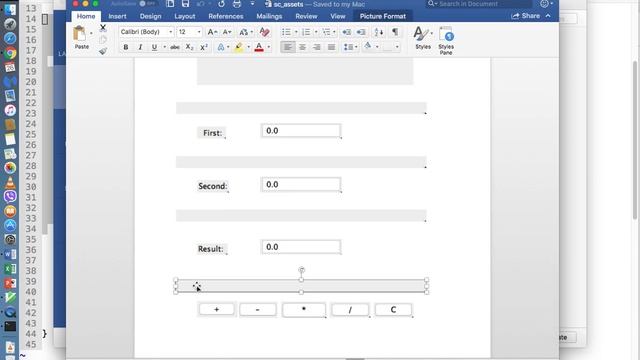Screen dimensions: 640x360
Task: Expand the bullet list options arrow
Action: 296,32
